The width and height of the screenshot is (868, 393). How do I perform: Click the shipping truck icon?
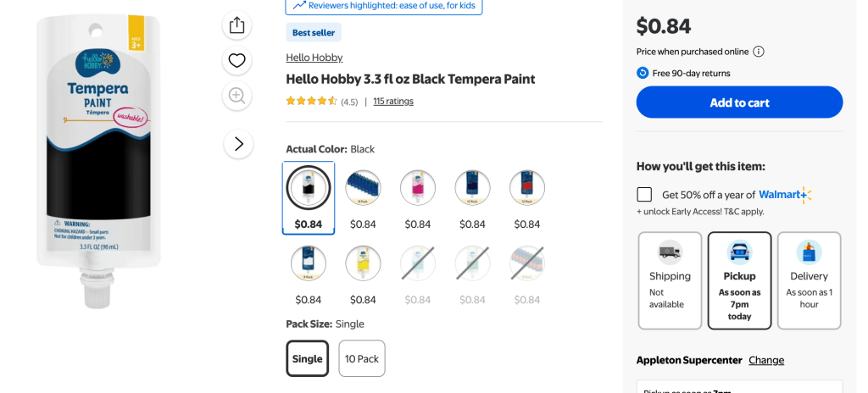[670, 252]
